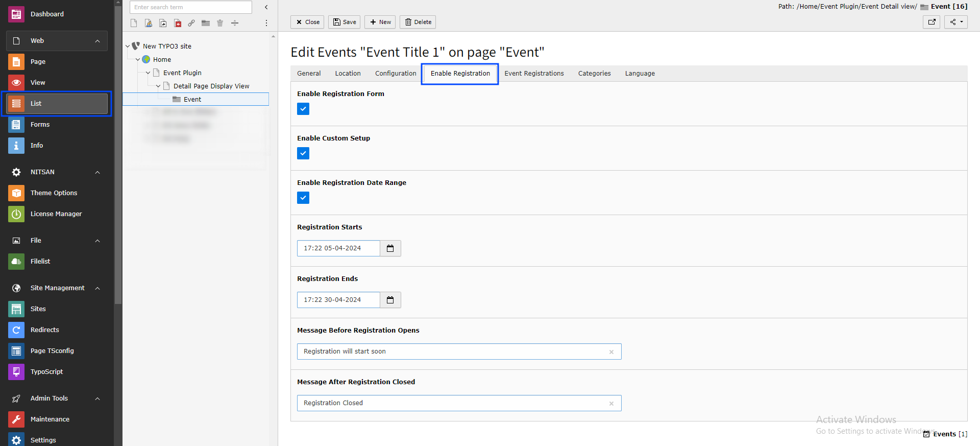The height and width of the screenshot is (446, 980).
Task: Open the Configuration tab
Action: [396, 74]
